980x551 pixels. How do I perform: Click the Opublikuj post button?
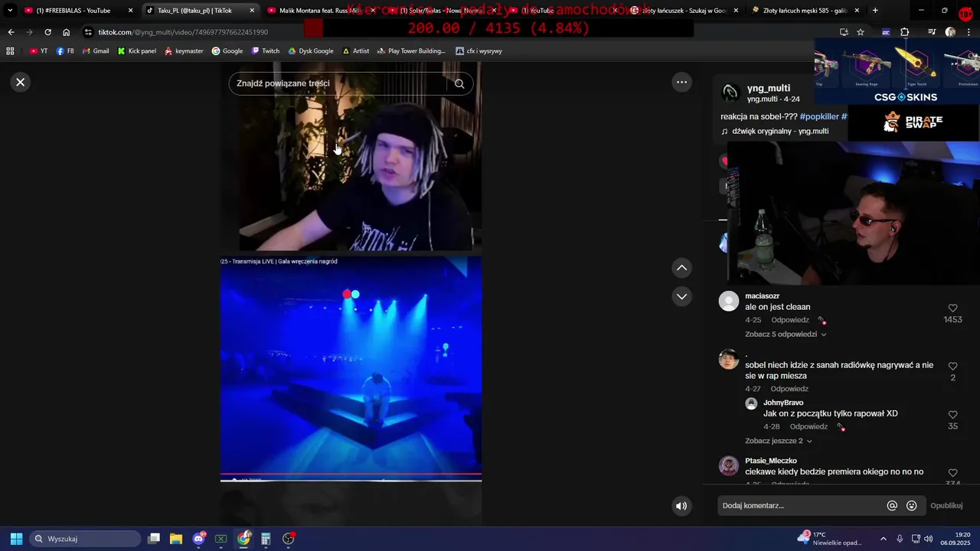point(946,506)
